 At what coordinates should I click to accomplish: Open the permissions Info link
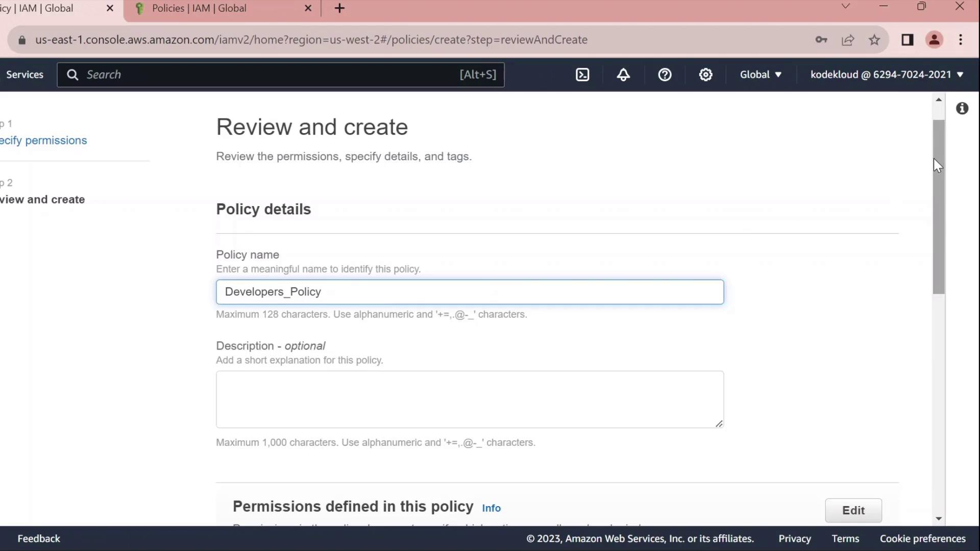(x=491, y=508)
